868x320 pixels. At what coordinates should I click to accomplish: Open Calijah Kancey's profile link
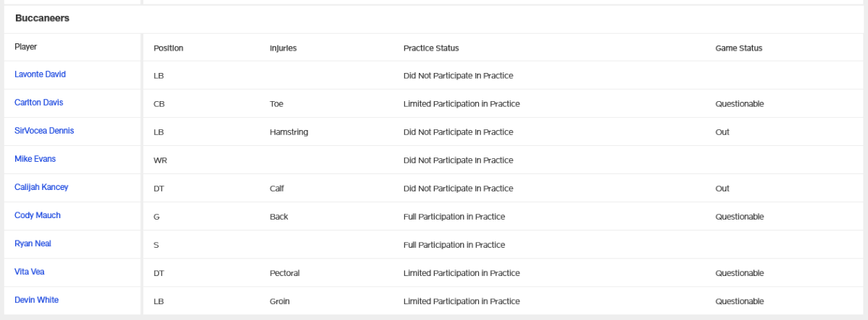pos(41,187)
